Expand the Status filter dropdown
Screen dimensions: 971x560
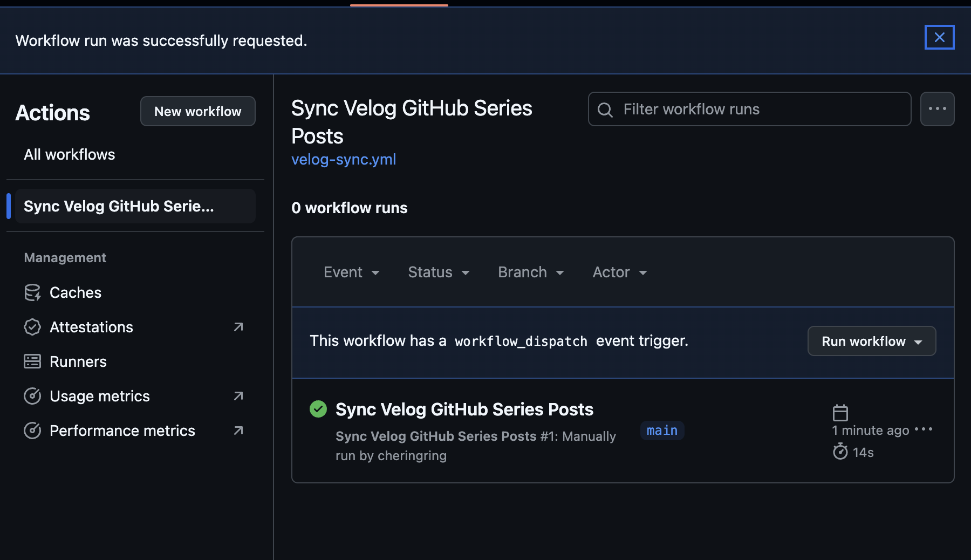click(439, 272)
